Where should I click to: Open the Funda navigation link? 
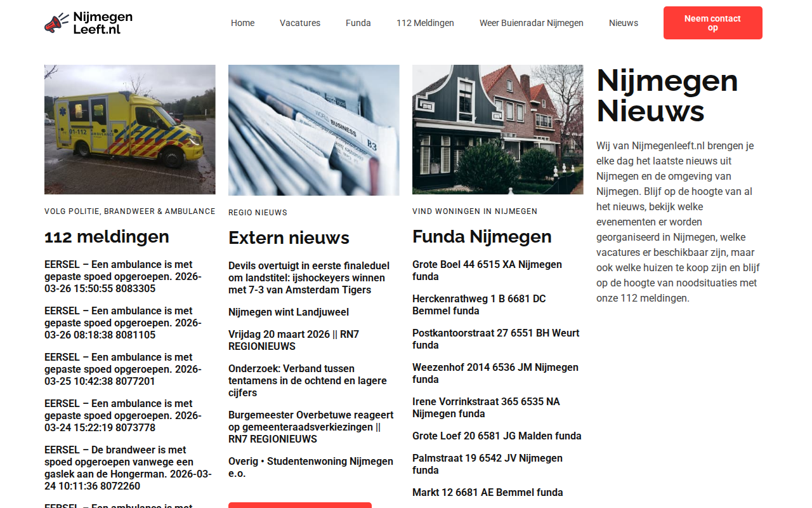click(358, 23)
